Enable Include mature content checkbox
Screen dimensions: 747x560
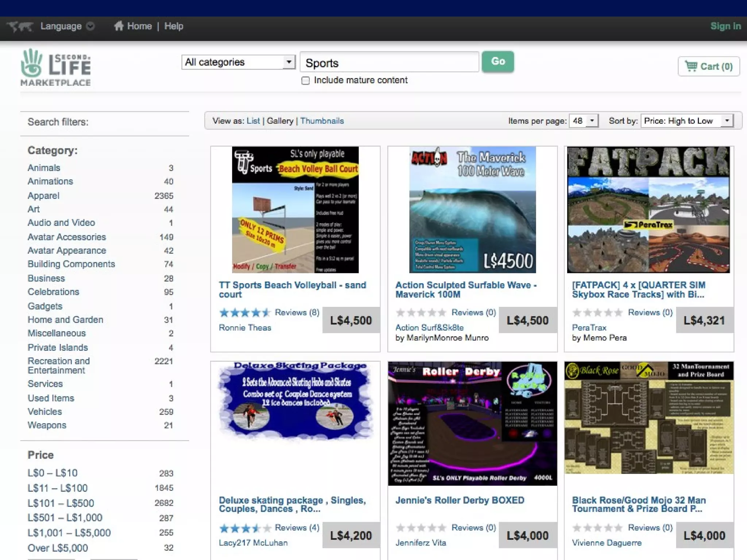306,81
